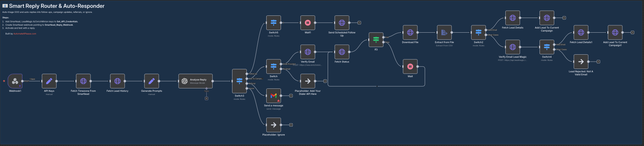The height and width of the screenshot is (146, 644).
Task: Click the Ignore output of Switch3
Action: point(247,88)
